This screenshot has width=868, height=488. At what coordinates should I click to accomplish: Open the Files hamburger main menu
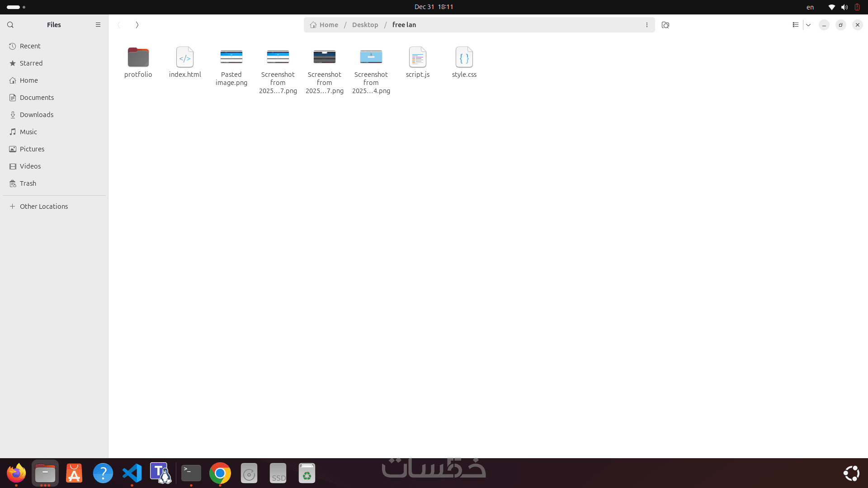point(98,25)
